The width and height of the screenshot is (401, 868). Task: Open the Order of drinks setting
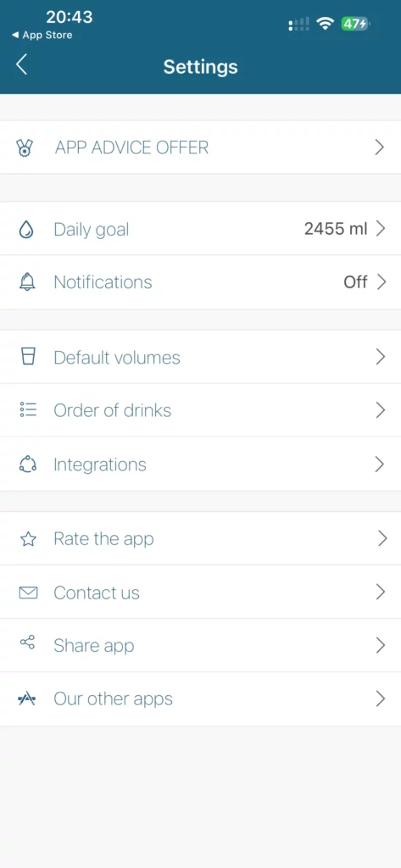(200, 410)
